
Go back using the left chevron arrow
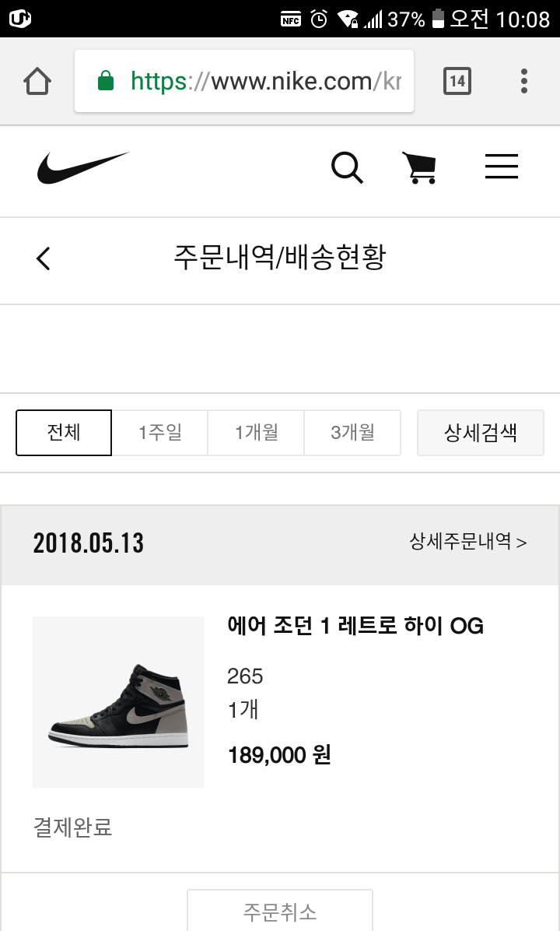[x=44, y=258]
